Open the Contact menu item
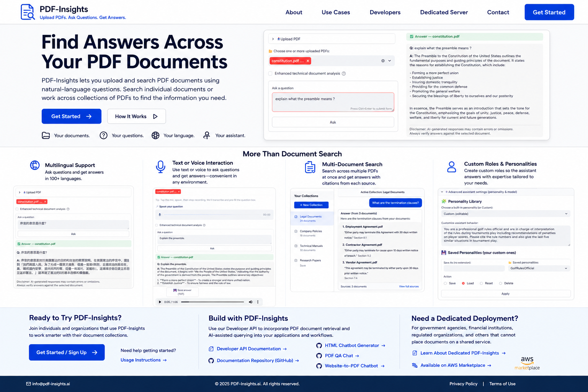 point(498,12)
